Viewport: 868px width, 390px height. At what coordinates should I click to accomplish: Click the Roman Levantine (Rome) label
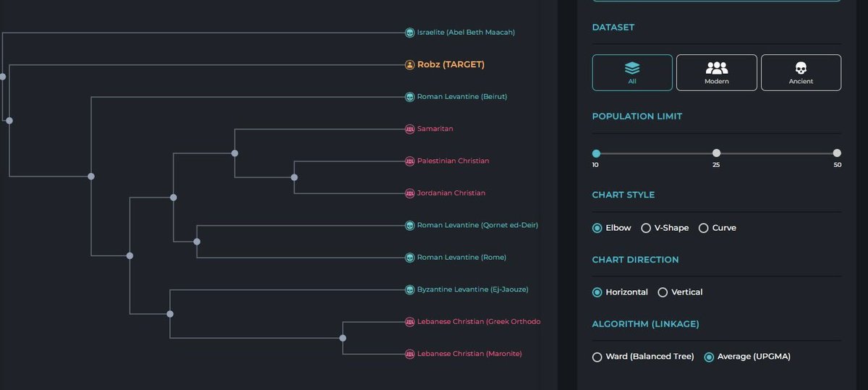pos(461,258)
